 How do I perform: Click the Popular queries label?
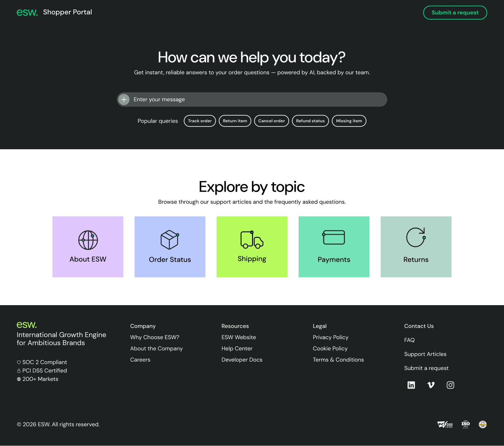pos(158,121)
